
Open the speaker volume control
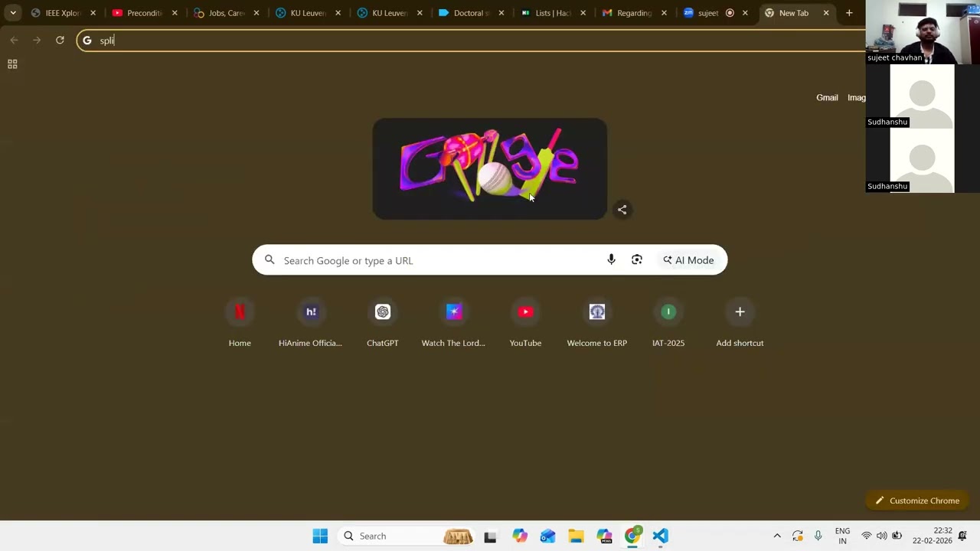coord(882,536)
